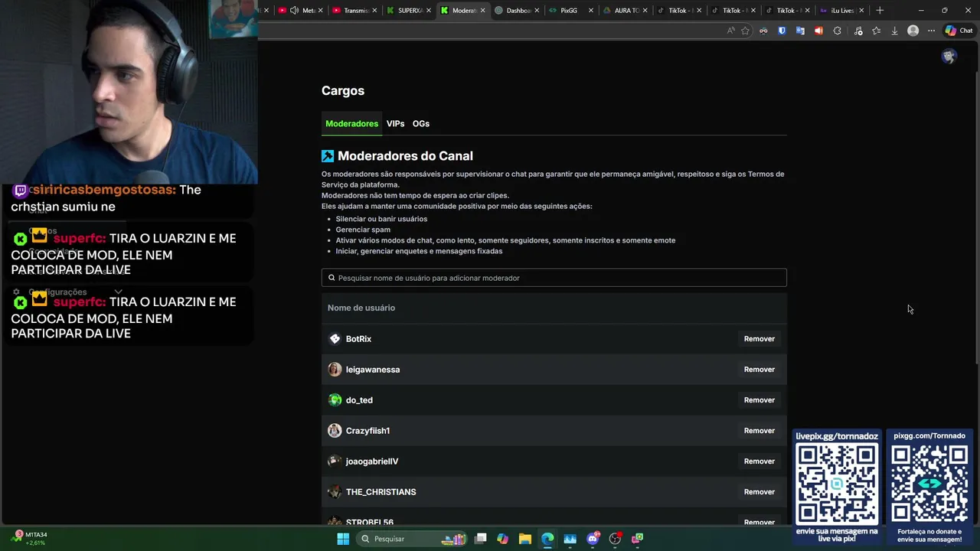Screen dimensions: 980x551
Task: Remove Crazyfiish1 from moderators
Action: click(x=759, y=431)
